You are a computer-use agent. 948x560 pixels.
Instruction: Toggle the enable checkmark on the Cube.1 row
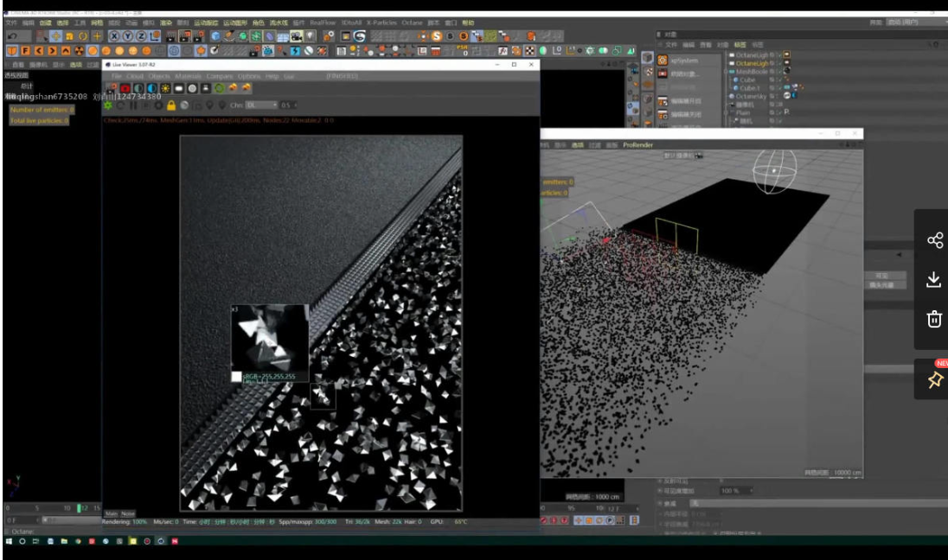click(778, 88)
